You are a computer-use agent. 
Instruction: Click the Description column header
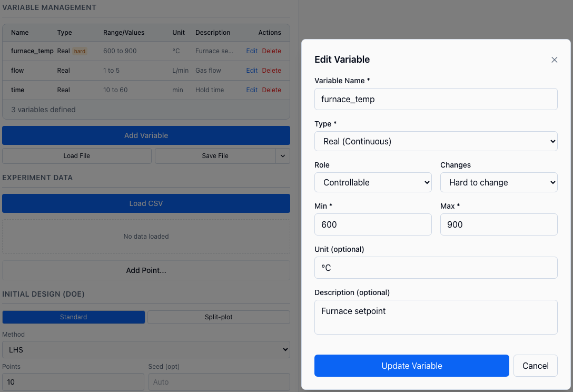click(213, 33)
